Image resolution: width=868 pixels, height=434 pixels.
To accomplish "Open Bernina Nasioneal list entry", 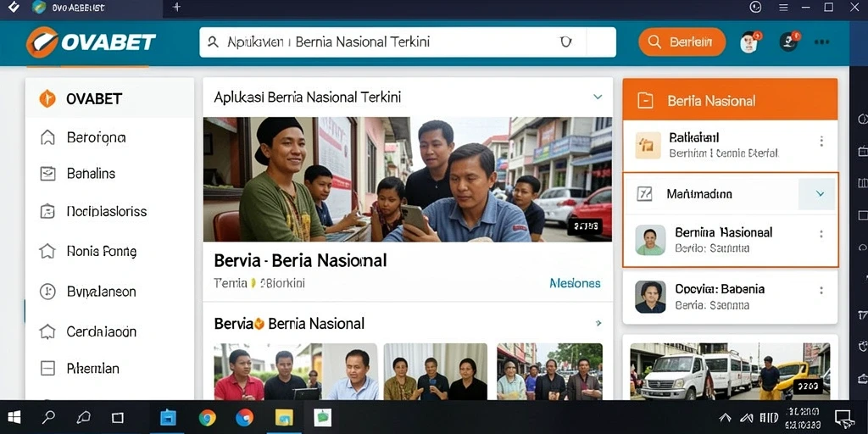I will [730, 240].
